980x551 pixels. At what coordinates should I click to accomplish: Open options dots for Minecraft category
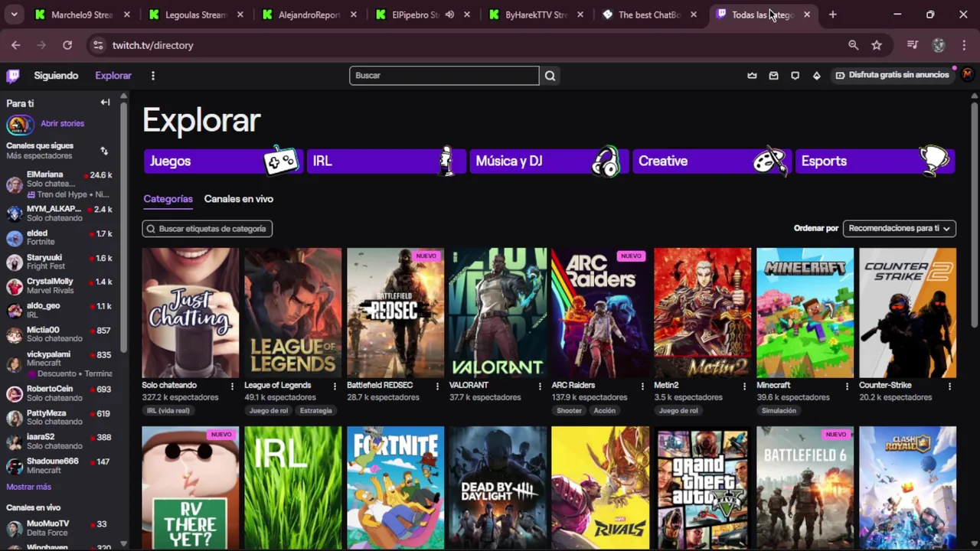pos(847,386)
